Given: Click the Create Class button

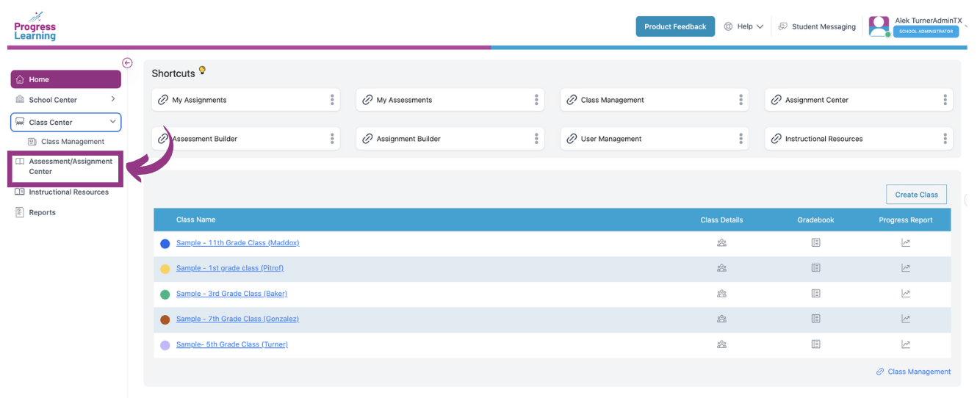Looking at the screenshot, I should point(916,195).
